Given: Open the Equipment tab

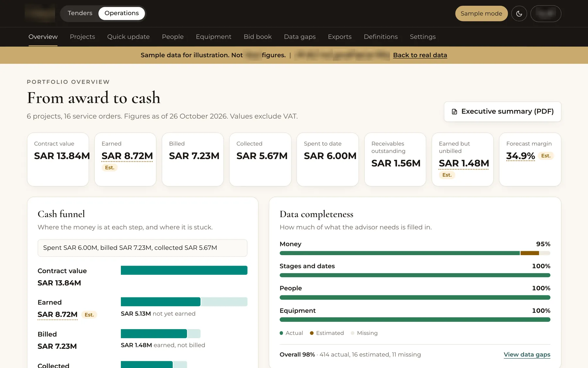Looking at the screenshot, I should click(x=214, y=37).
